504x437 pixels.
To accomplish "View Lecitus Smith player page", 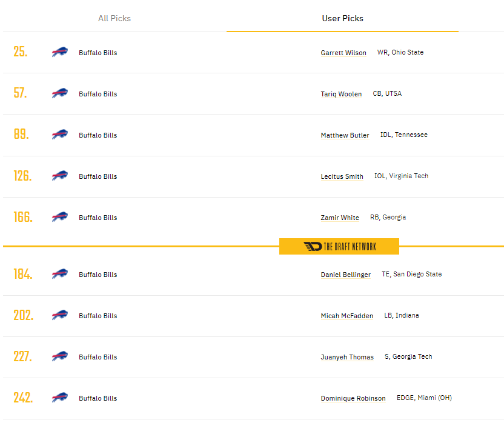I will coord(342,176).
